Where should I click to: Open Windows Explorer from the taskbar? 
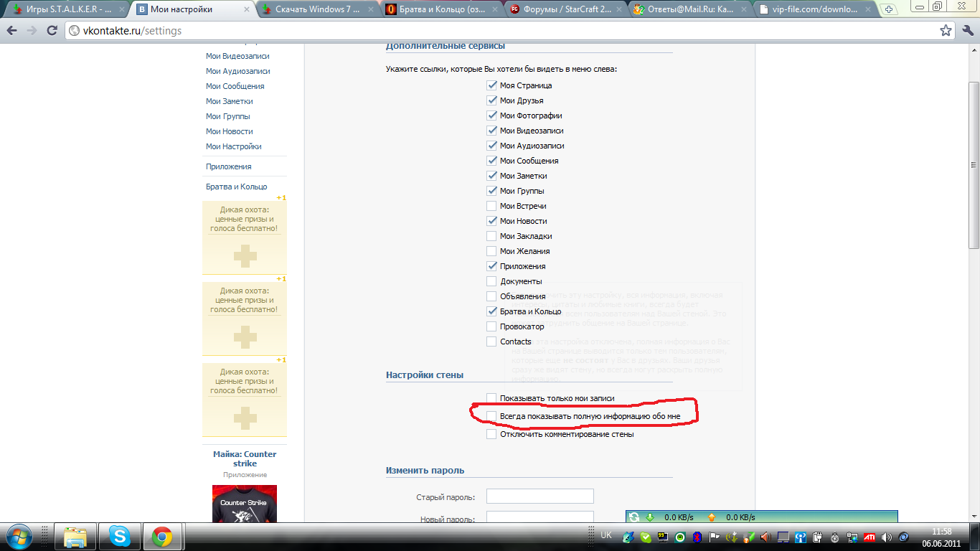(x=75, y=537)
